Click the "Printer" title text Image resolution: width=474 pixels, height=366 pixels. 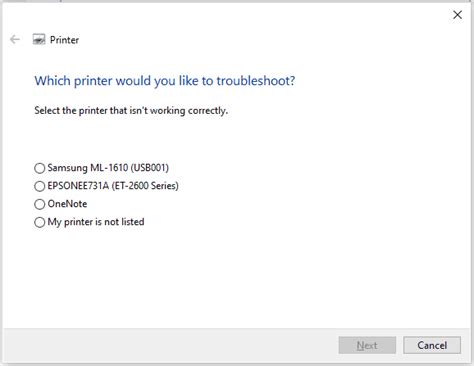pyautogui.click(x=64, y=40)
